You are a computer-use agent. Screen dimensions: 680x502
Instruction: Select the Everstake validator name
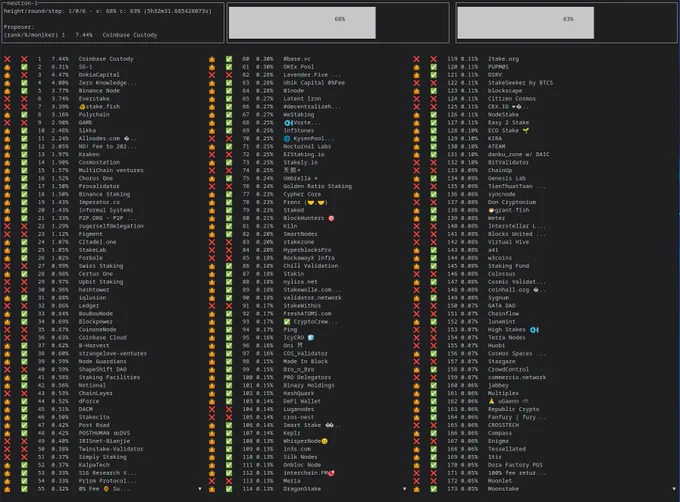point(94,99)
